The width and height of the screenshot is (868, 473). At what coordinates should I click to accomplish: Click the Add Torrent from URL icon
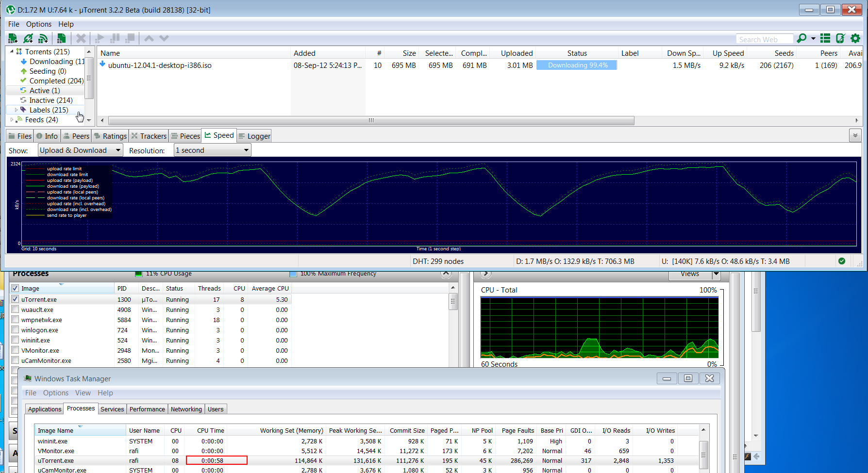coord(28,38)
